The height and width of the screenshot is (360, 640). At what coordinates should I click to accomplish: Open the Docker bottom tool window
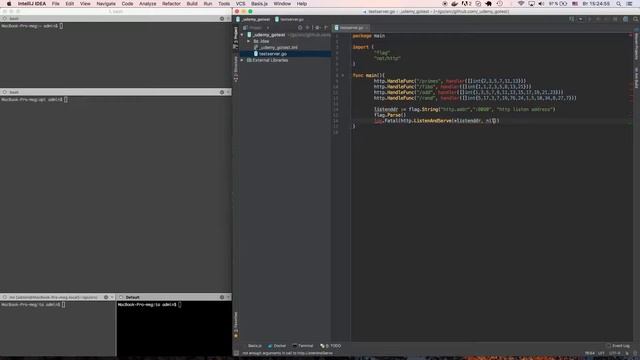pyautogui.click(x=277, y=346)
